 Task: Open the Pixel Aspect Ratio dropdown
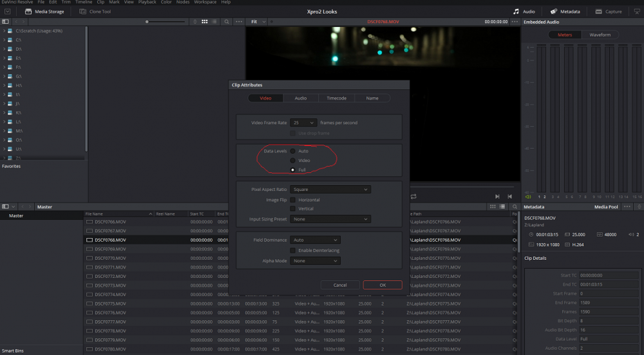click(x=330, y=190)
